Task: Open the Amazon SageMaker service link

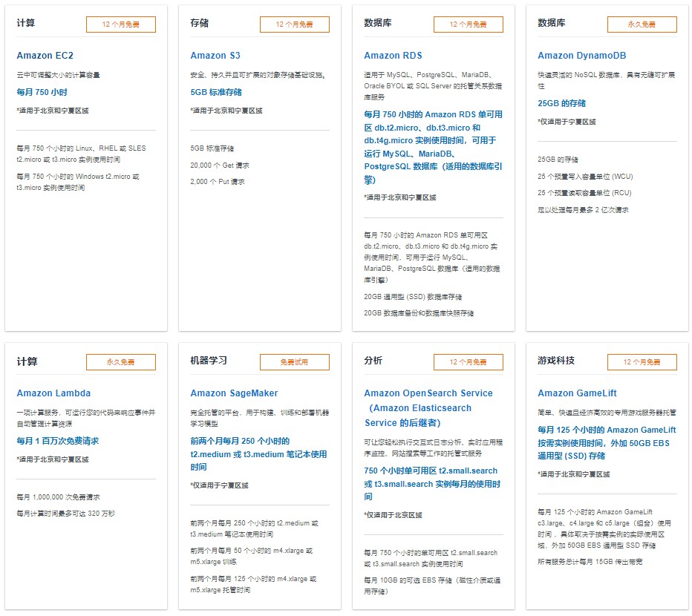Action: [x=234, y=393]
